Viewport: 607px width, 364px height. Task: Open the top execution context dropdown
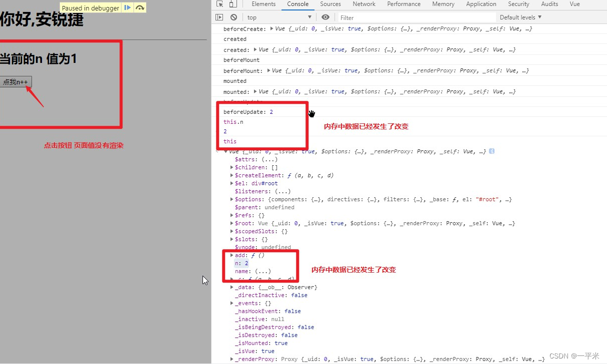click(x=279, y=17)
